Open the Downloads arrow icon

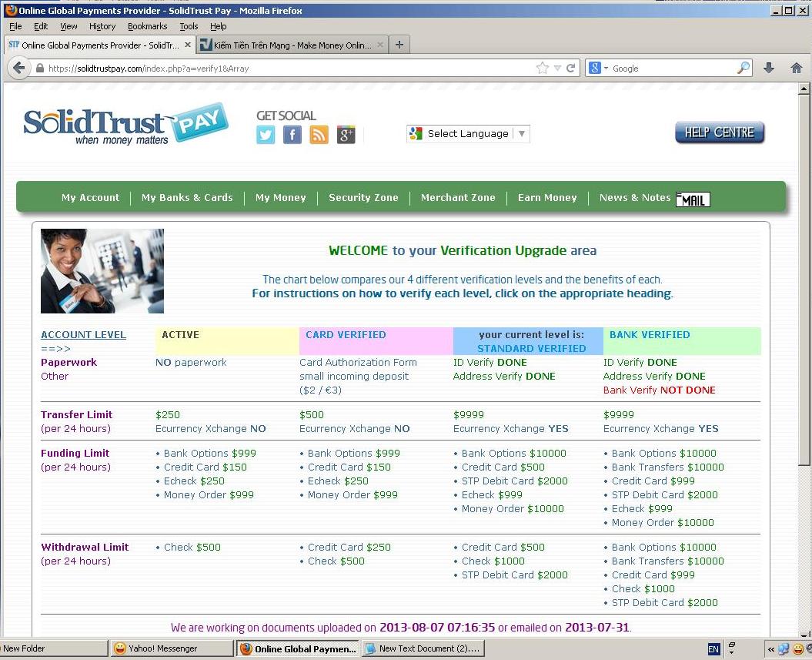[769, 68]
